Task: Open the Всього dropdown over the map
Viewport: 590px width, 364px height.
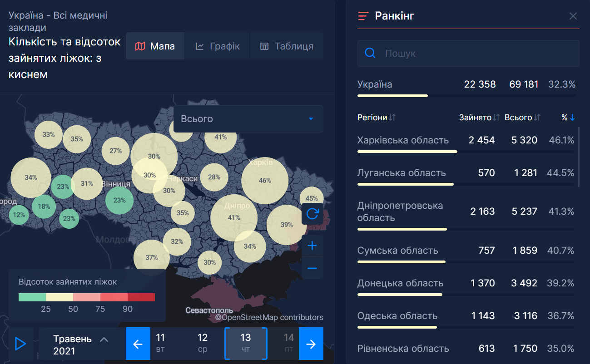Action: [x=248, y=119]
